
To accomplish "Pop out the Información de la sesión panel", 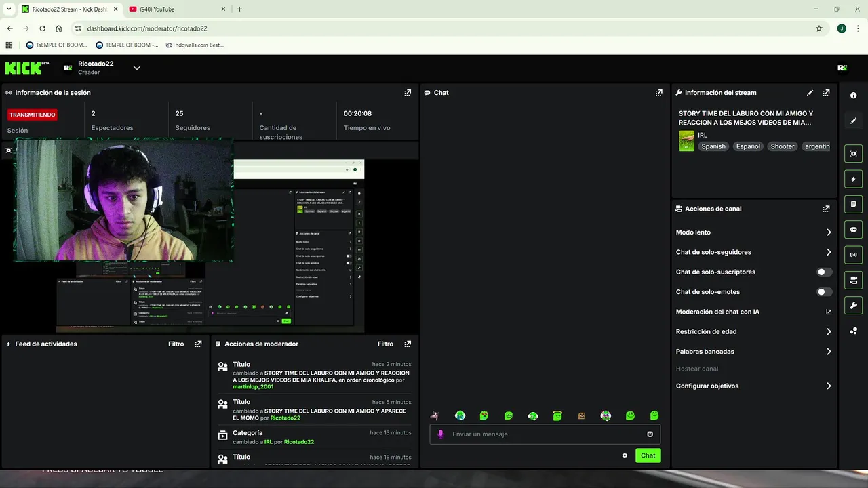I will (408, 93).
